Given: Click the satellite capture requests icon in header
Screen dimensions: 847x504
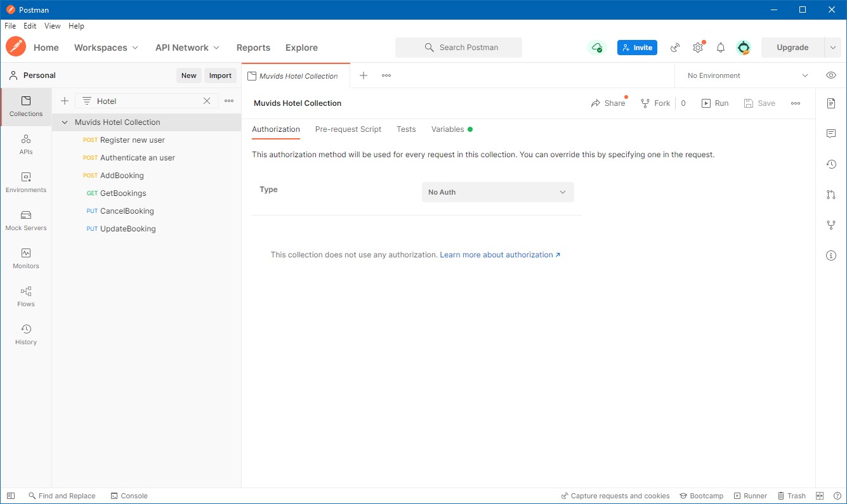Looking at the screenshot, I should click(x=676, y=48).
